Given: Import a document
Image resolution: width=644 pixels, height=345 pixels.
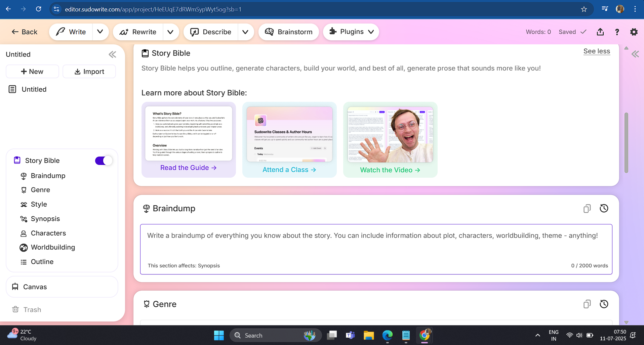Looking at the screenshot, I should point(89,72).
